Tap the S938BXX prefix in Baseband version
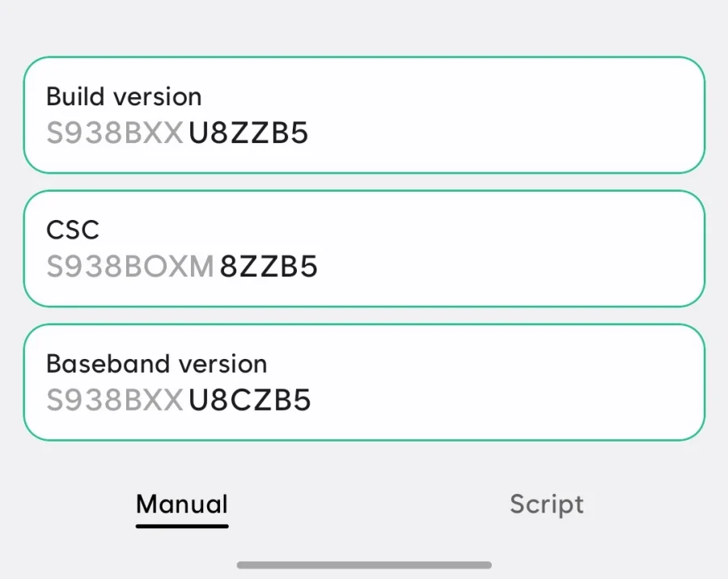728x579 pixels. click(113, 399)
